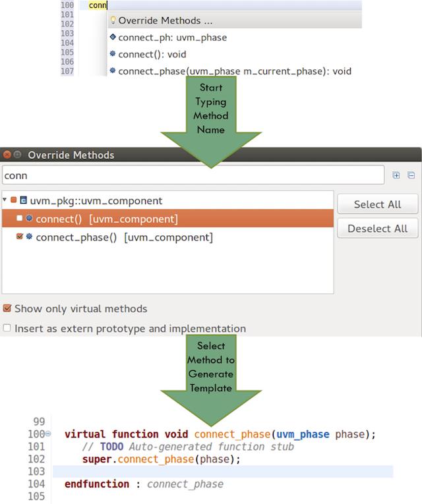Viewport: 422px width, 504px height.
Task: Click the collapse all icon beside filter field
Action: click(x=411, y=175)
